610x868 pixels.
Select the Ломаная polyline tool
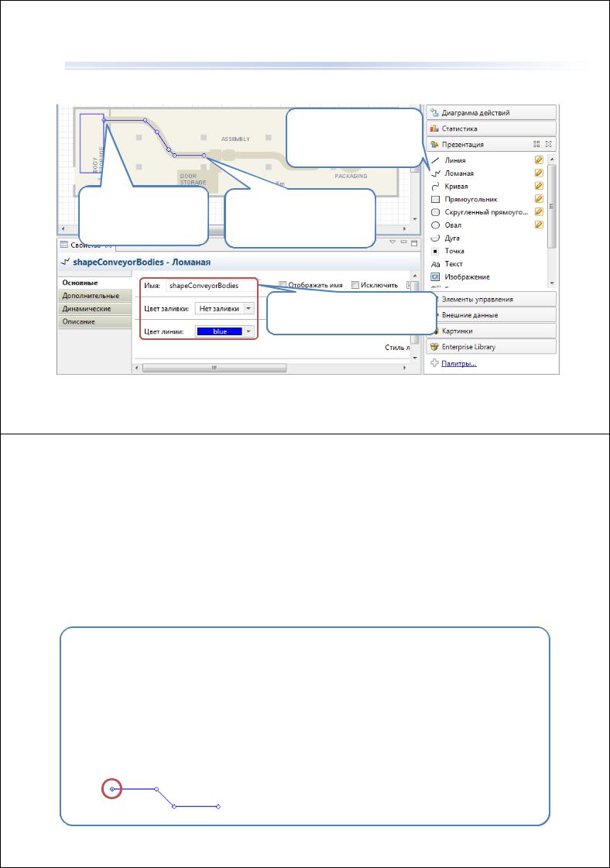(x=452, y=173)
